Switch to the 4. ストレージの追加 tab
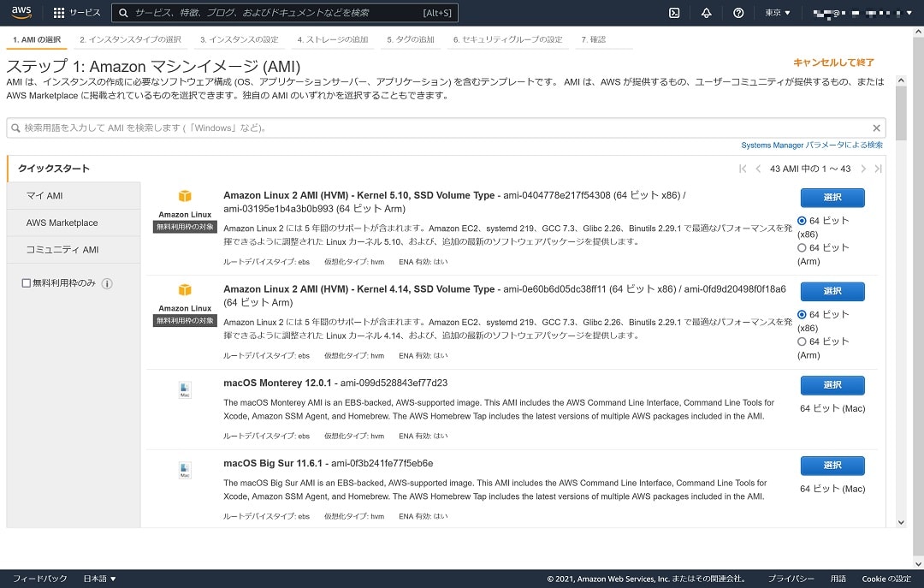The image size is (924, 588). tap(332, 39)
